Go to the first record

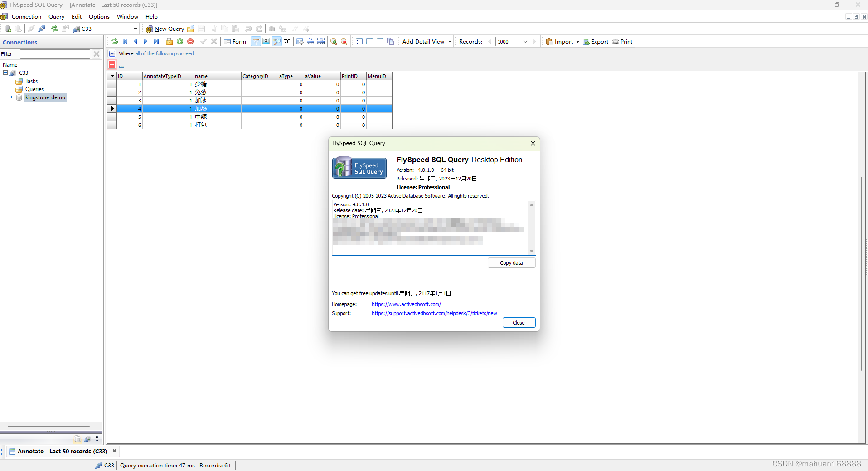(125, 42)
